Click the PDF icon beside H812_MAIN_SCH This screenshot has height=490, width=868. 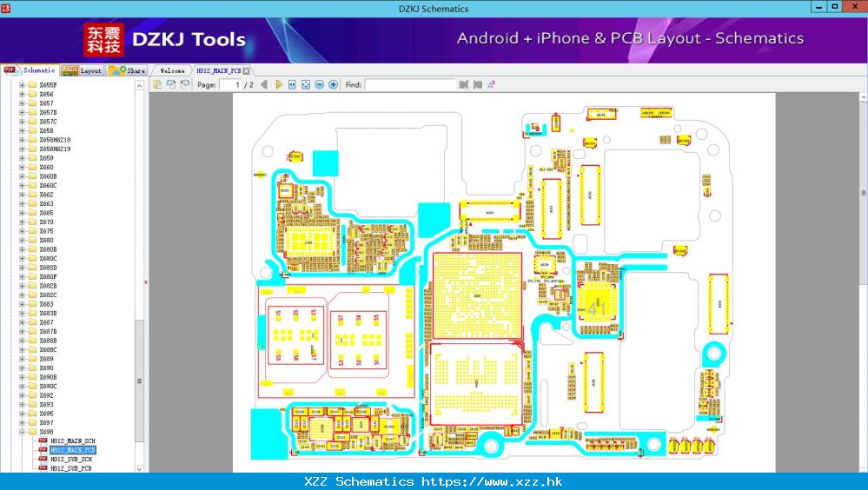click(43, 440)
